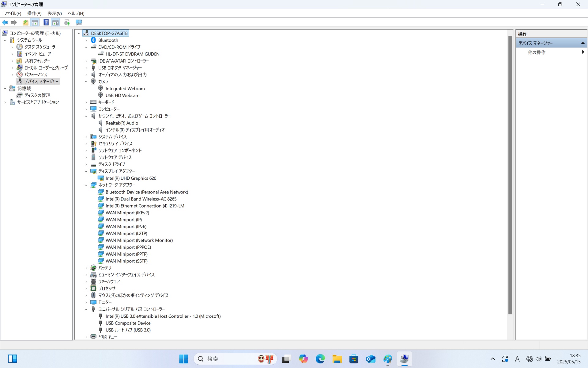Open the Widgets panel taskbar icon
The width and height of the screenshot is (588, 368).
tap(13, 359)
